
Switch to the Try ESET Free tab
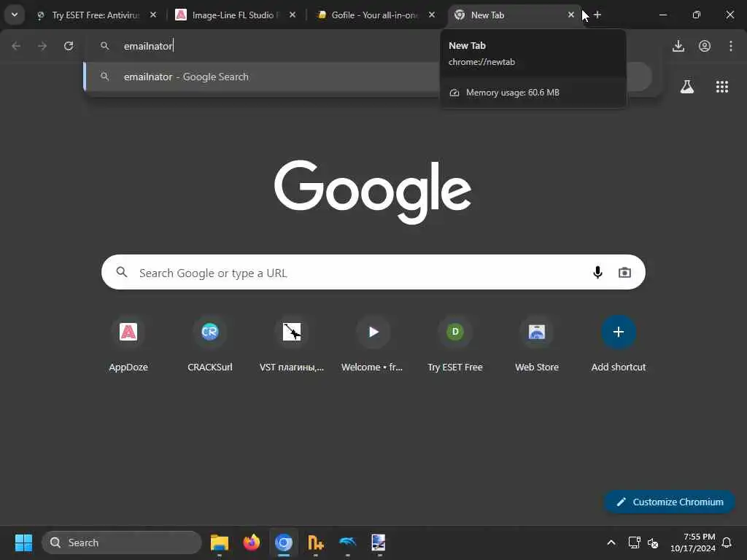tap(96, 15)
